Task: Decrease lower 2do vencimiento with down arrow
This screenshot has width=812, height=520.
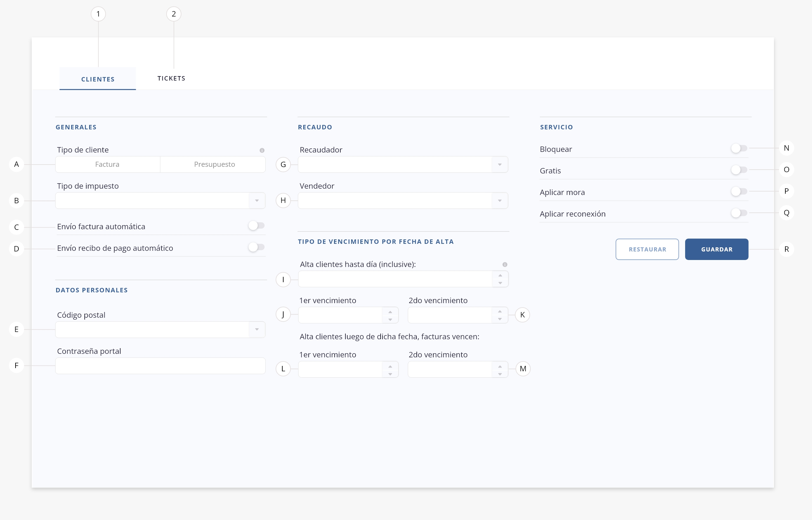Action: pos(500,374)
